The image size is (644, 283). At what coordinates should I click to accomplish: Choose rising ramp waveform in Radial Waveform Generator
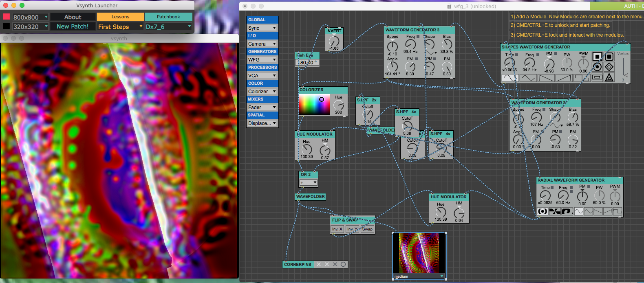point(608,211)
